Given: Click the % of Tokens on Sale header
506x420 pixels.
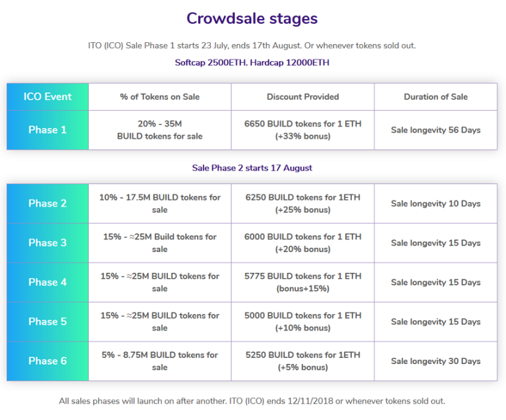Looking at the screenshot, I should (159, 97).
